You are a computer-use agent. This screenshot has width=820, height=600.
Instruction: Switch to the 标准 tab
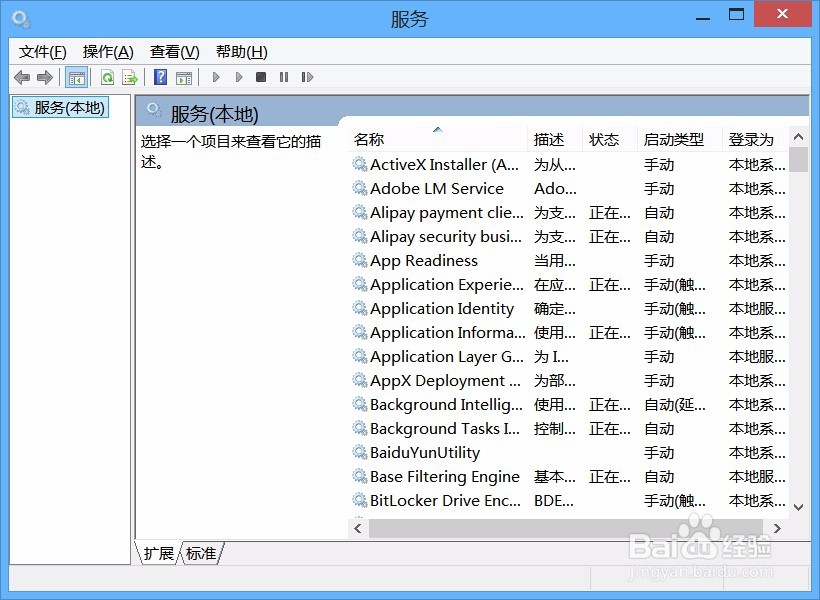(200, 553)
